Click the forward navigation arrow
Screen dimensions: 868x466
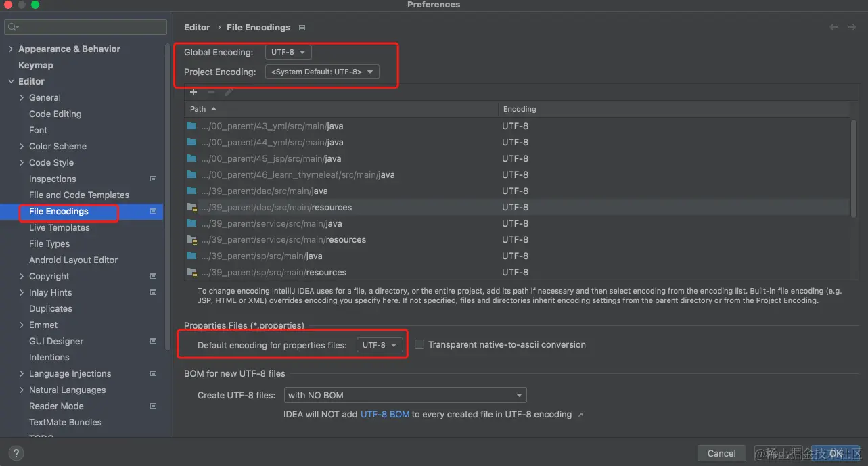[852, 27]
